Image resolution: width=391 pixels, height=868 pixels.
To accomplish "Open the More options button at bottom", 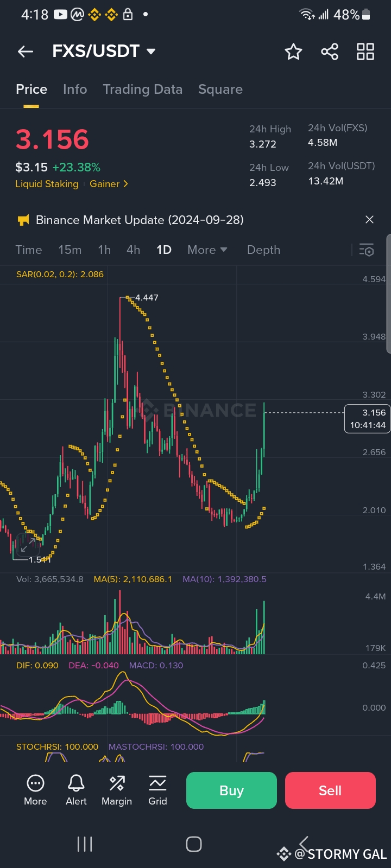I will 35,790.
